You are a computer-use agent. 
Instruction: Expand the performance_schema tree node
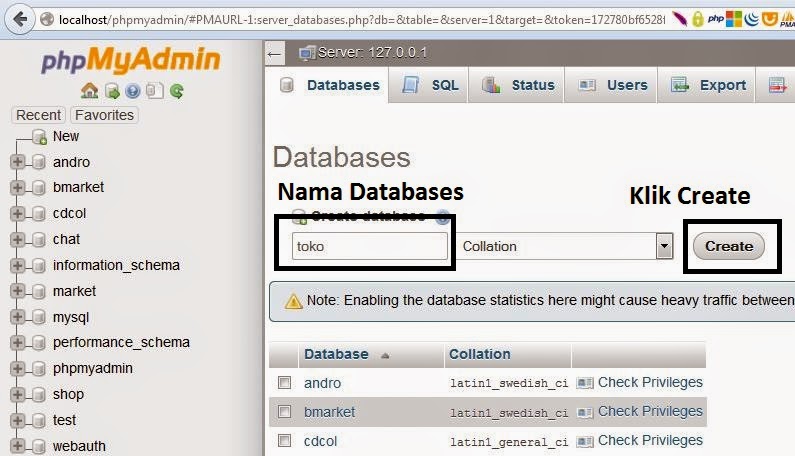coord(17,343)
